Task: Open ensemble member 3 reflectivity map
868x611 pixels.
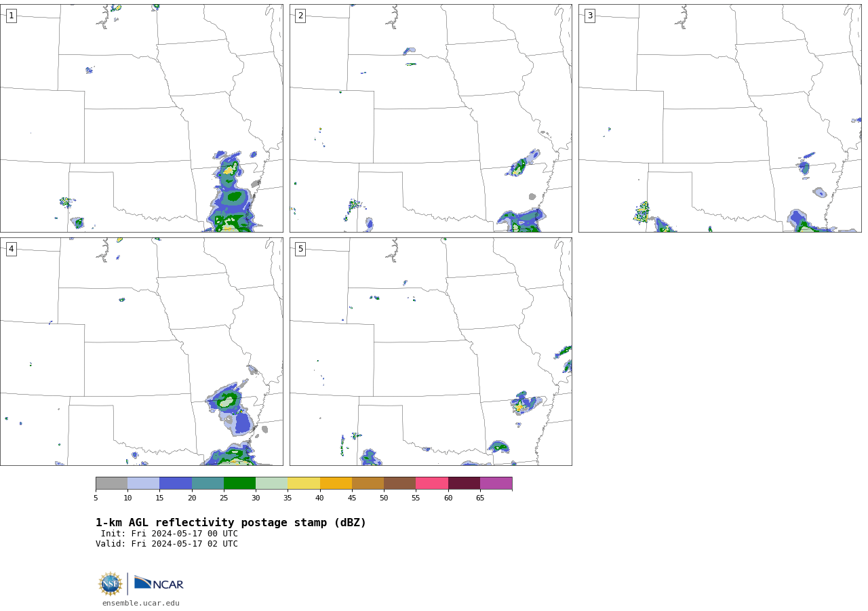Action: pyautogui.click(x=719, y=118)
